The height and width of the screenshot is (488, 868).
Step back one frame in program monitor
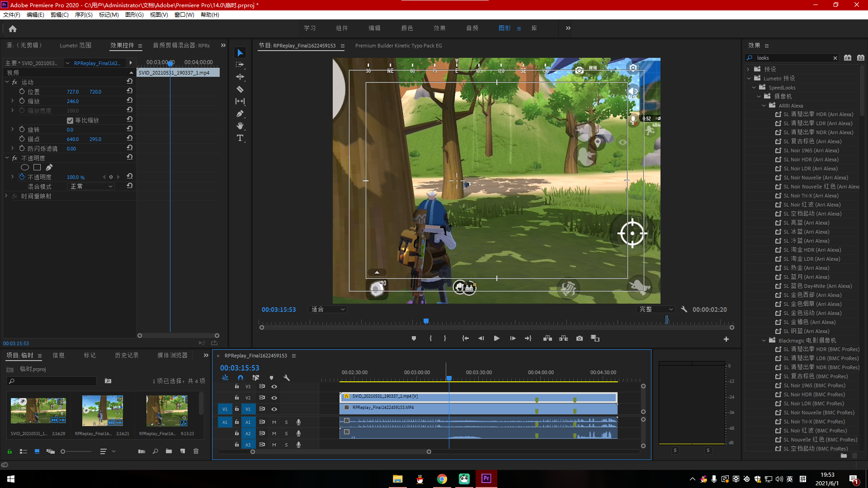(481, 338)
